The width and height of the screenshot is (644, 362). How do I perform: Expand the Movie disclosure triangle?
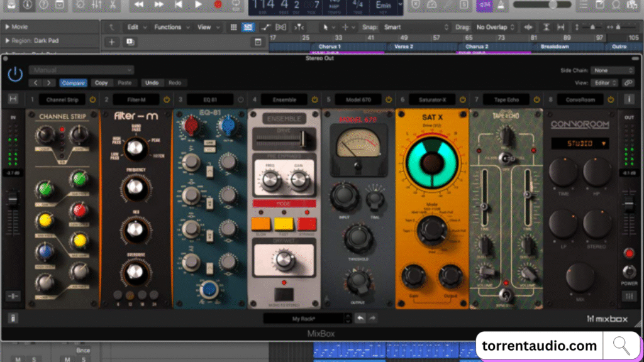click(x=7, y=27)
